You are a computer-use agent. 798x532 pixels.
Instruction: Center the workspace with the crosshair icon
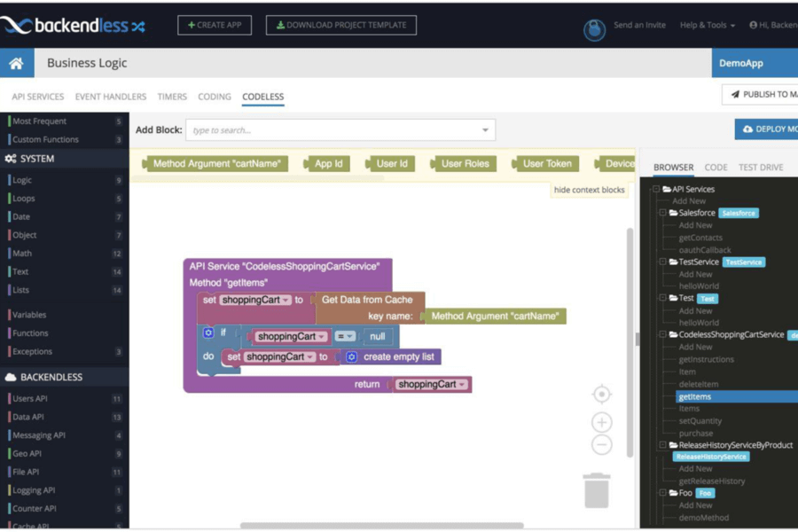pyautogui.click(x=601, y=395)
